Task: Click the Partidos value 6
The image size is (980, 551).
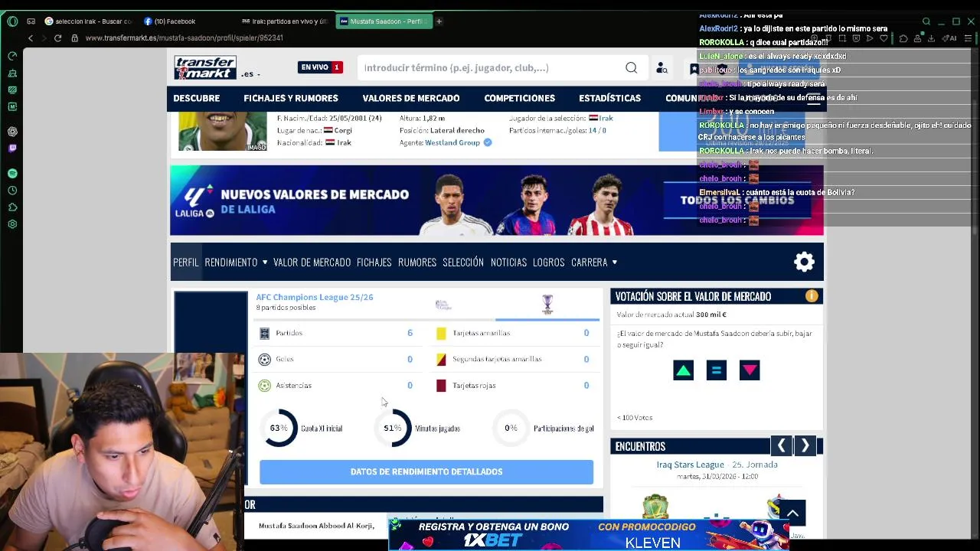Action: (x=410, y=333)
